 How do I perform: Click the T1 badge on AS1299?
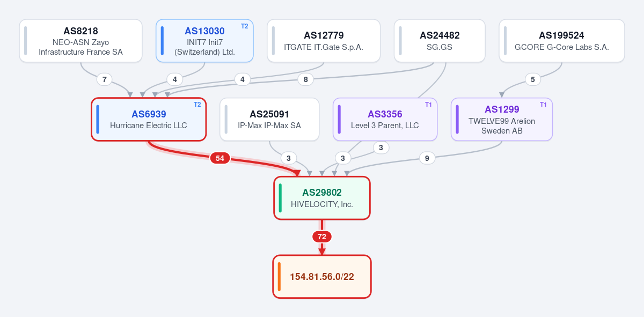[544, 105]
